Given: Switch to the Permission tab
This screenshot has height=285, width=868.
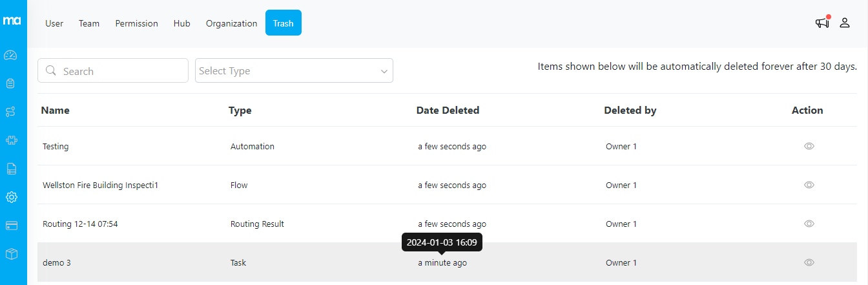Looking at the screenshot, I should click(x=136, y=23).
